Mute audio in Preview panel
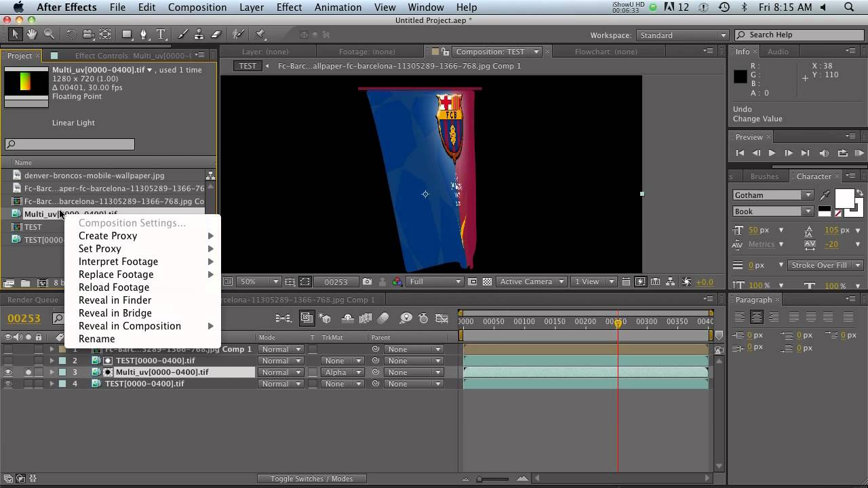 tap(824, 153)
